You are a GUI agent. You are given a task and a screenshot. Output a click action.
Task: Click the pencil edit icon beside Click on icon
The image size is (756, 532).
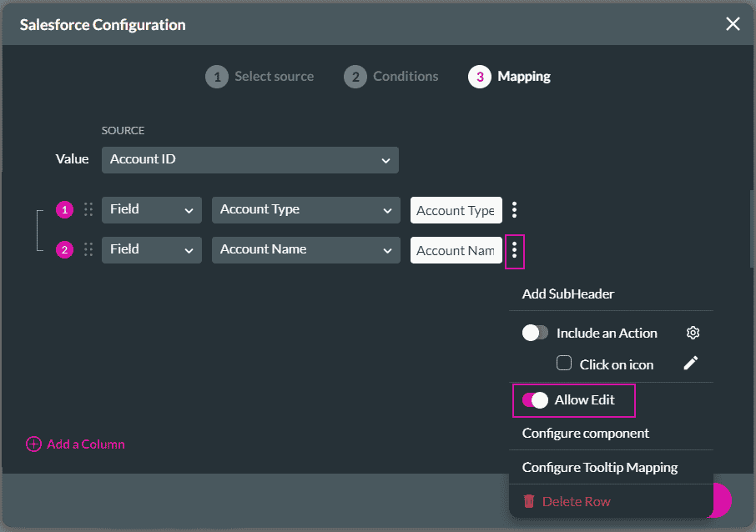point(690,364)
